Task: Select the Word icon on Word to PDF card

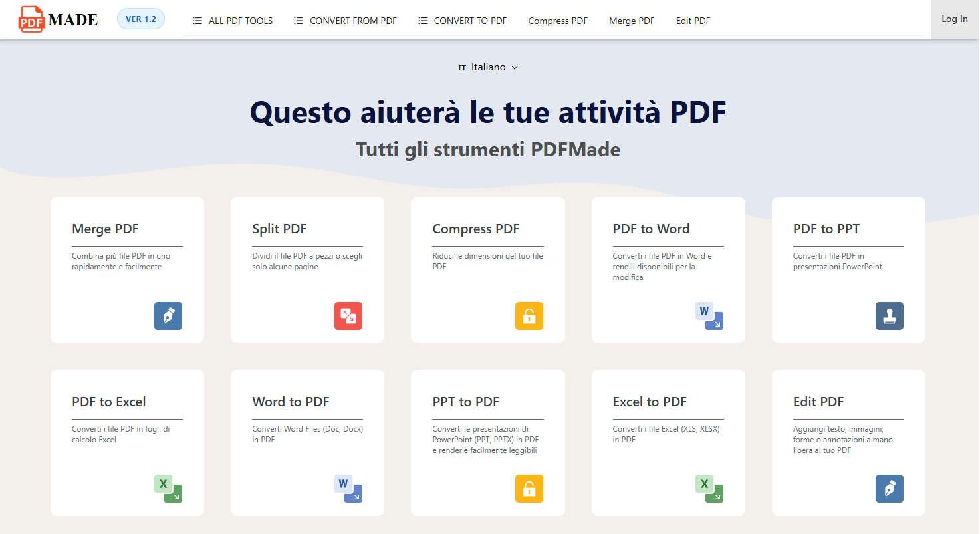Action: pos(348,489)
